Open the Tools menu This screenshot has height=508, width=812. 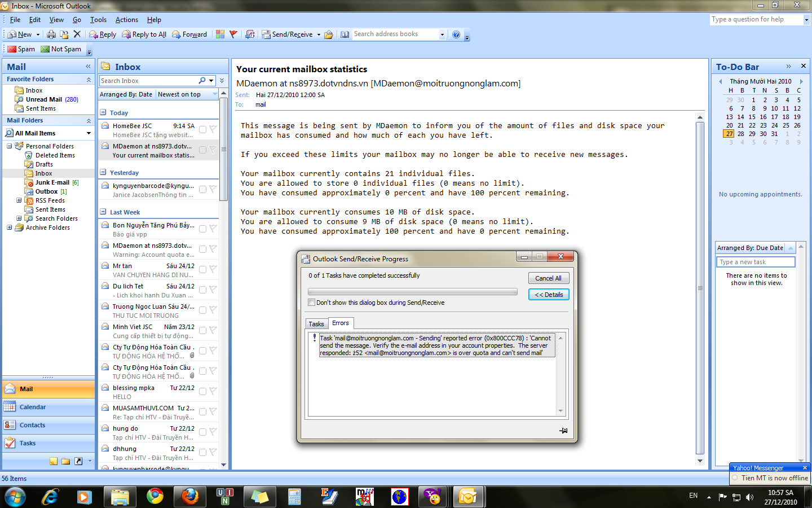[x=98, y=20]
